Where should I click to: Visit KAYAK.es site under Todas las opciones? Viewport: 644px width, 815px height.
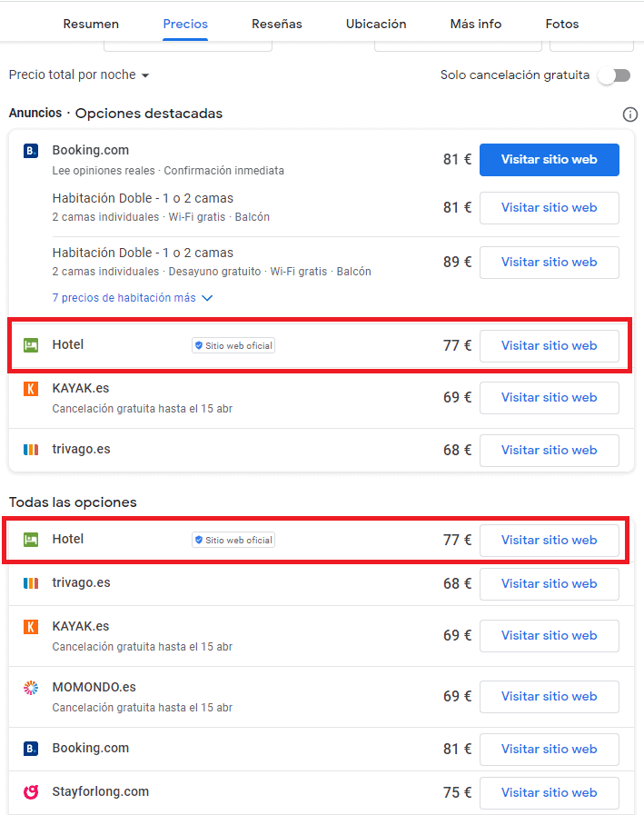coord(549,636)
